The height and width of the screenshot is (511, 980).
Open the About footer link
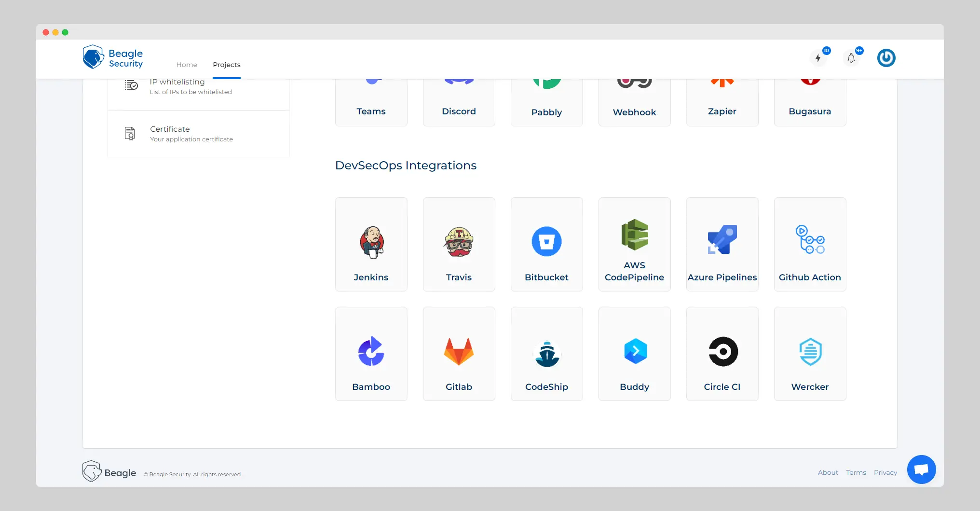(828, 472)
